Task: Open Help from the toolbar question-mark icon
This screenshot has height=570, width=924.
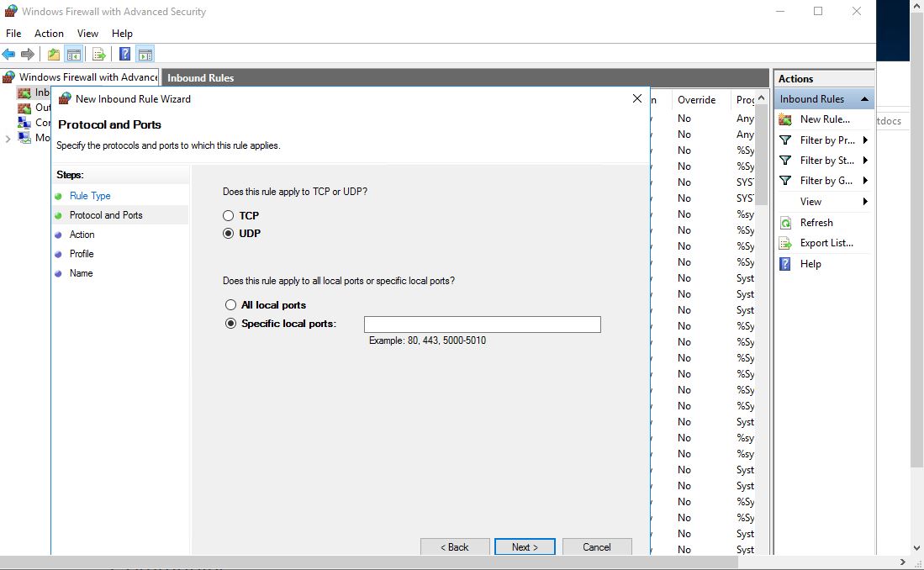Action: (x=125, y=55)
